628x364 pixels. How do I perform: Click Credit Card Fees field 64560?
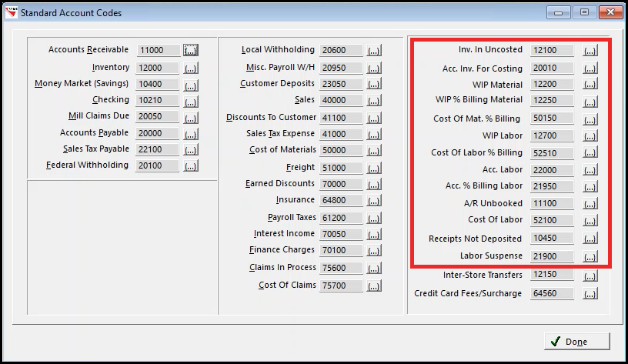pyautogui.click(x=552, y=293)
